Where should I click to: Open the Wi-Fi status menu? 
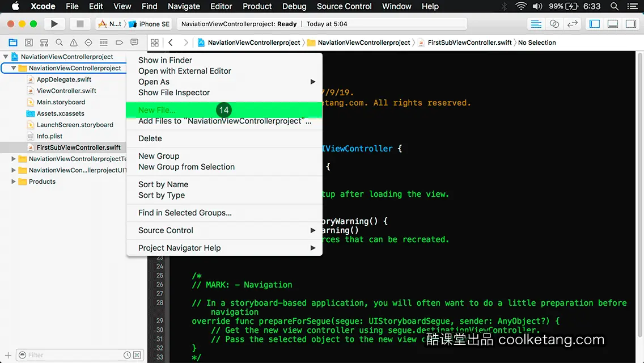(x=521, y=6)
